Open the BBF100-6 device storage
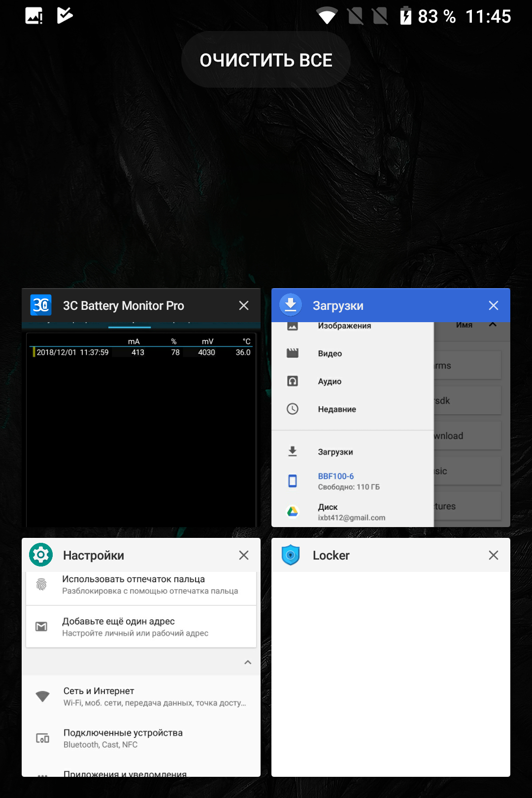Image resolution: width=532 pixels, height=798 pixels. [353, 481]
